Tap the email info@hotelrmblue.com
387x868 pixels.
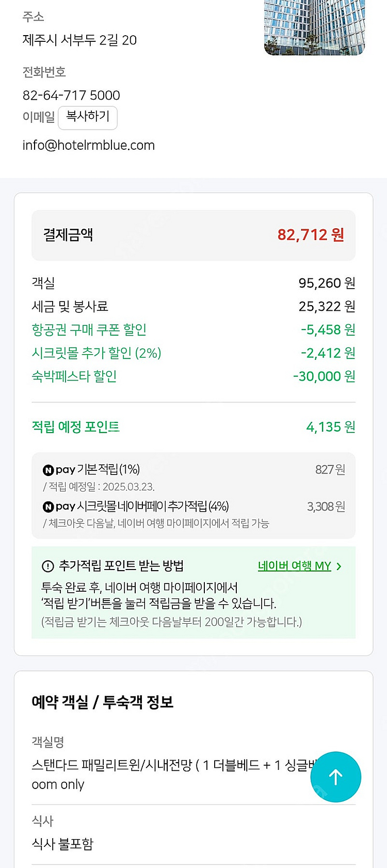coord(88,145)
